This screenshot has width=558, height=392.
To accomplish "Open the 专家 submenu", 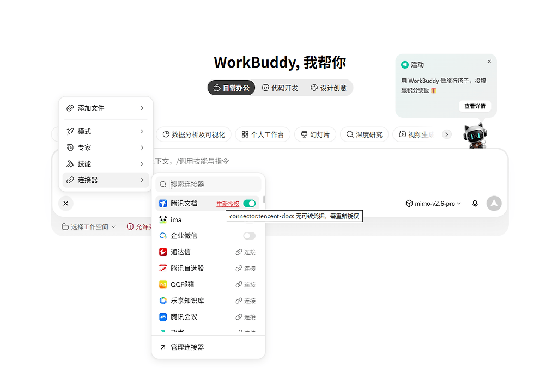I will pos(106,148).
